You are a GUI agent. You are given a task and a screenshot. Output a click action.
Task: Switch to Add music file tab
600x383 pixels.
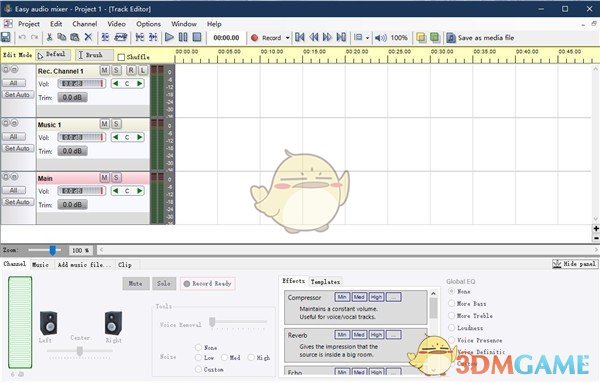point(84,264)
